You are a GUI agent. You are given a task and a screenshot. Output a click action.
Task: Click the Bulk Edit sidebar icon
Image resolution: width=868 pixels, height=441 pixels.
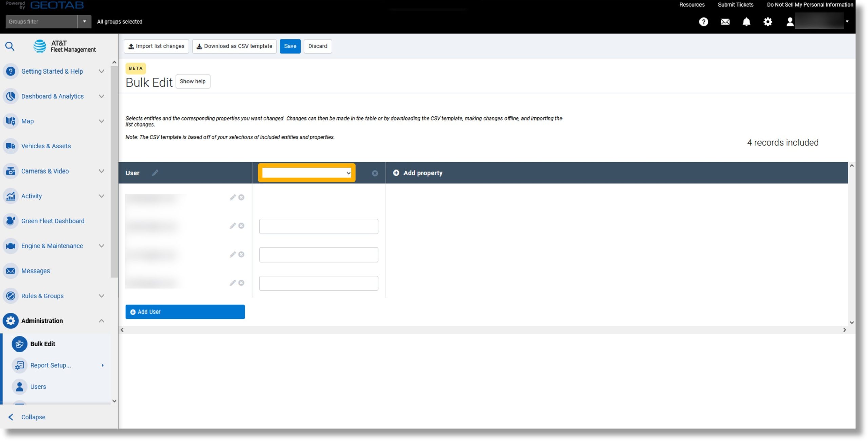19,344
